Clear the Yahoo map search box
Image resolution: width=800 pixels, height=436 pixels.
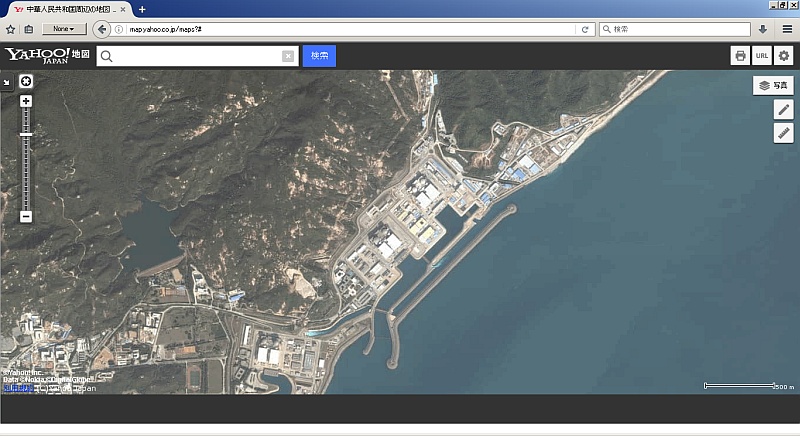pyautogui.click(x=288, y=56)
